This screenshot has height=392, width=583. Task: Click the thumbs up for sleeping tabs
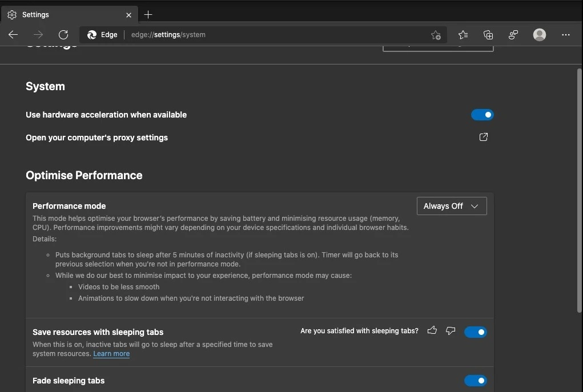[x=432, y=330]
